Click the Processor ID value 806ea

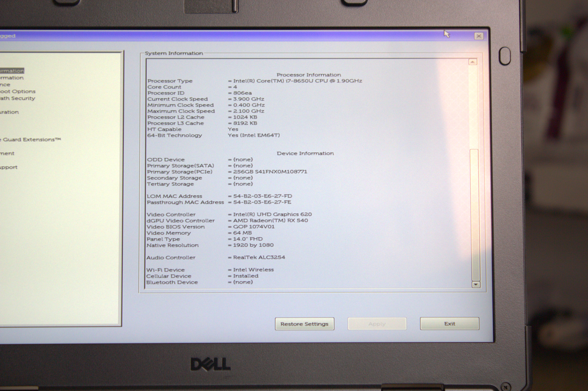click(242, 93)
